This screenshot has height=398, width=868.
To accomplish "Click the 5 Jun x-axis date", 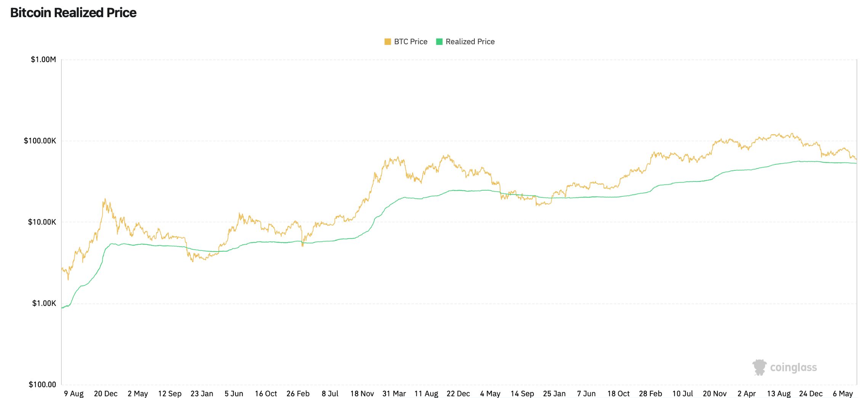I will click(234, 393).
